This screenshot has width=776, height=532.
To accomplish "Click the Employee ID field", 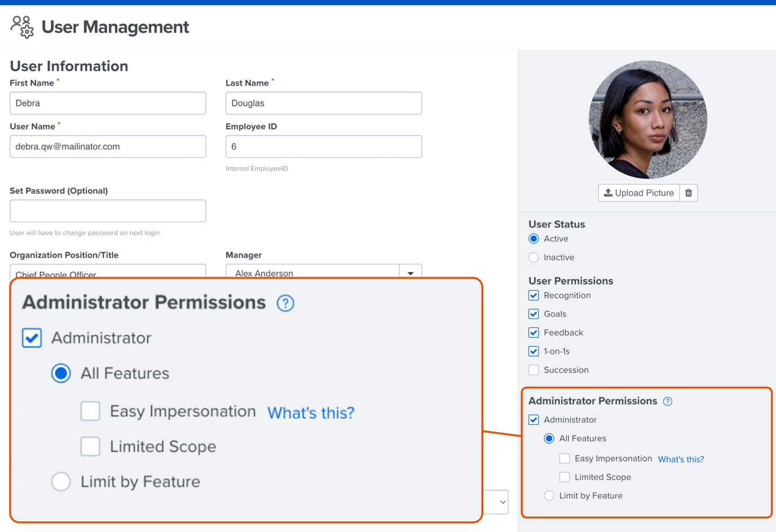I will [x=323, y=146].
